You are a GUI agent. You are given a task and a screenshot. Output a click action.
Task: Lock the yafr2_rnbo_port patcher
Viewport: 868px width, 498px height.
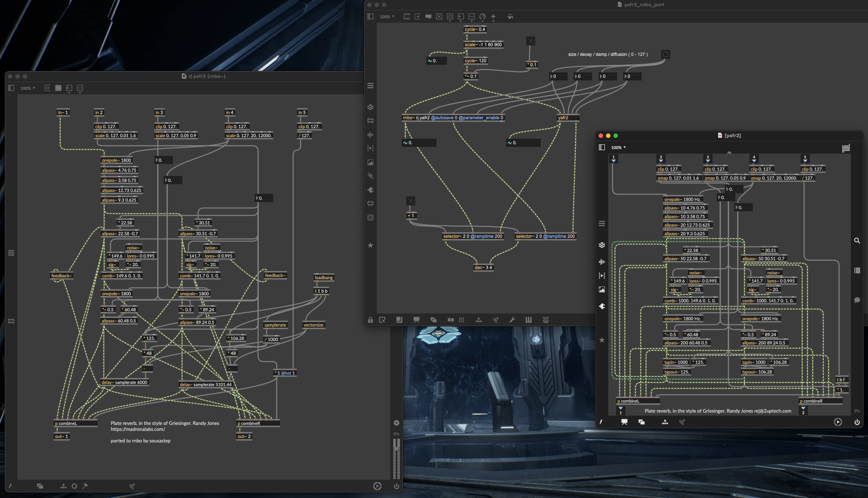point(370,320)
